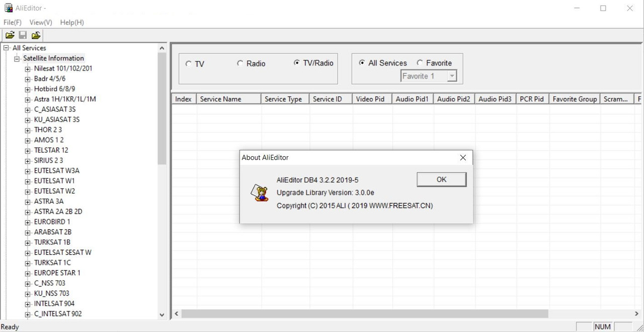644x332 pixels.
Task: Click the Open file toolbar icon
Action: tap(10, 35)
